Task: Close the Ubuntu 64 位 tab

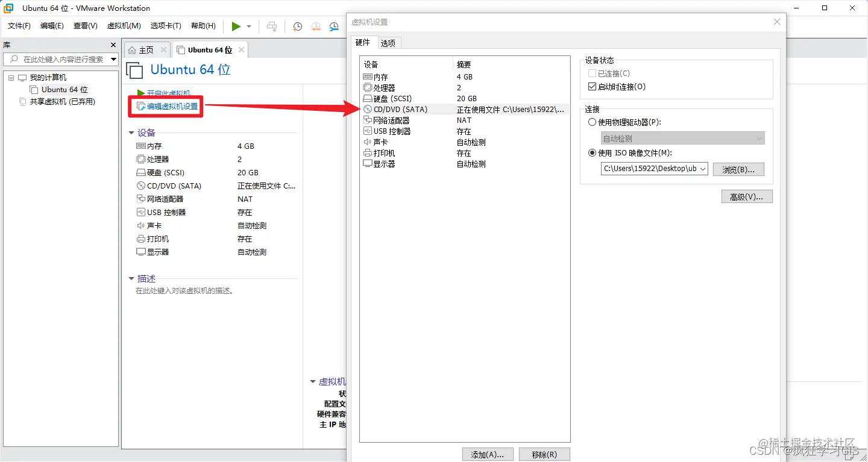Action: click(x=241, y=50)
